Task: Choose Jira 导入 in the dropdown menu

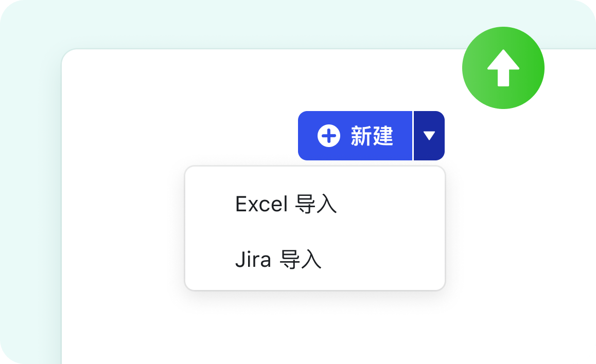Action: click(x=278, y=260)
